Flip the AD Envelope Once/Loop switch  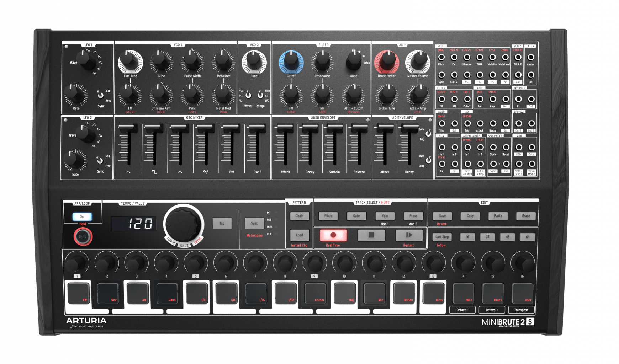tap(428, 160)
